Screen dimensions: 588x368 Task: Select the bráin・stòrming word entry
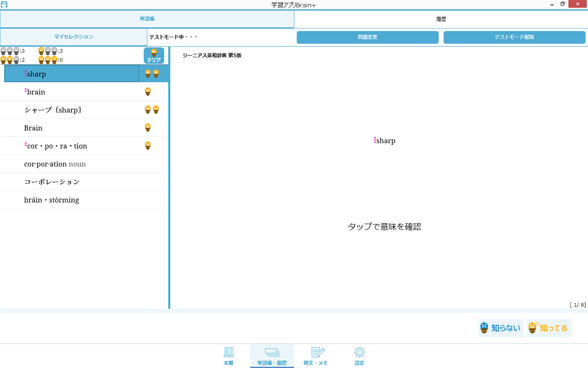pyautogui.click(x=84, y=200)
